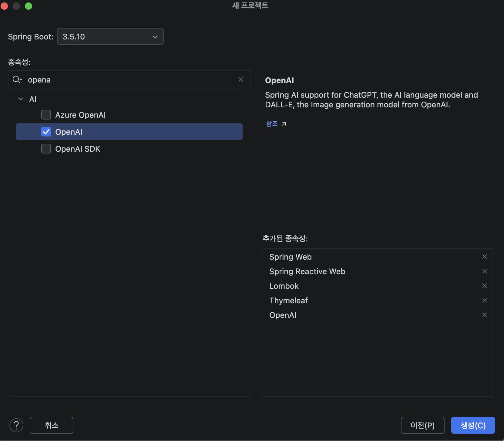Click the 취소 cancel button
The height and width of the screenshot is (441, 504).
(52, 425)
